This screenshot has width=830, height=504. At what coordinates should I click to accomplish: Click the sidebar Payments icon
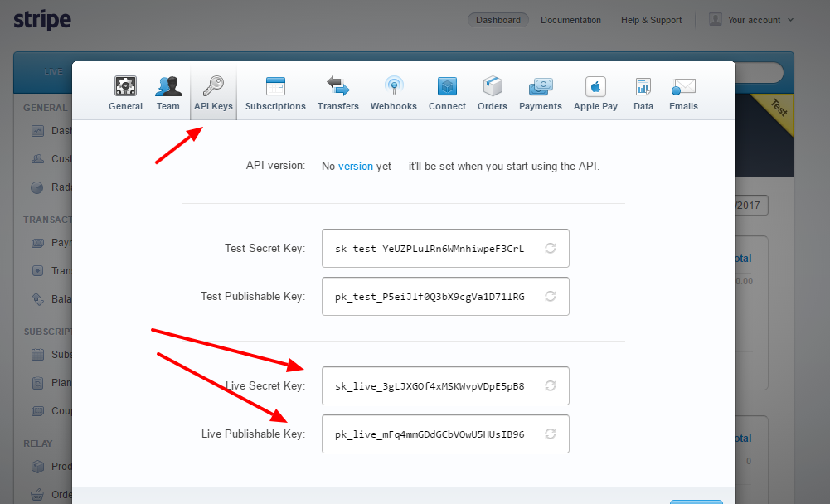point(37,243)
